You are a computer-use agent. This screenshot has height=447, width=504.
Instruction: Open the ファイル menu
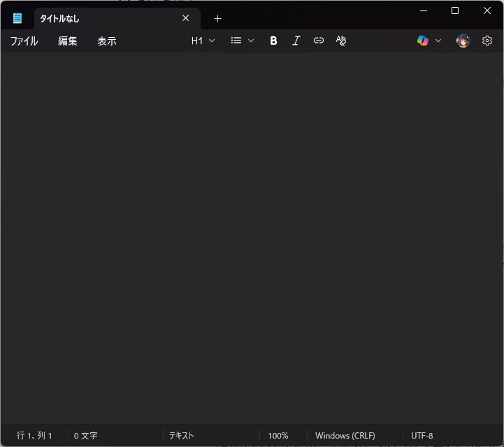click(24, 41)
